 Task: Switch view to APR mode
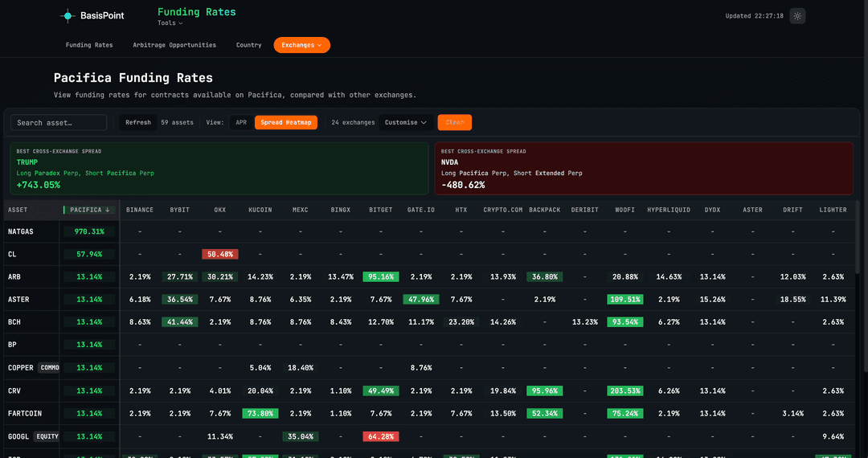(241, 123)
